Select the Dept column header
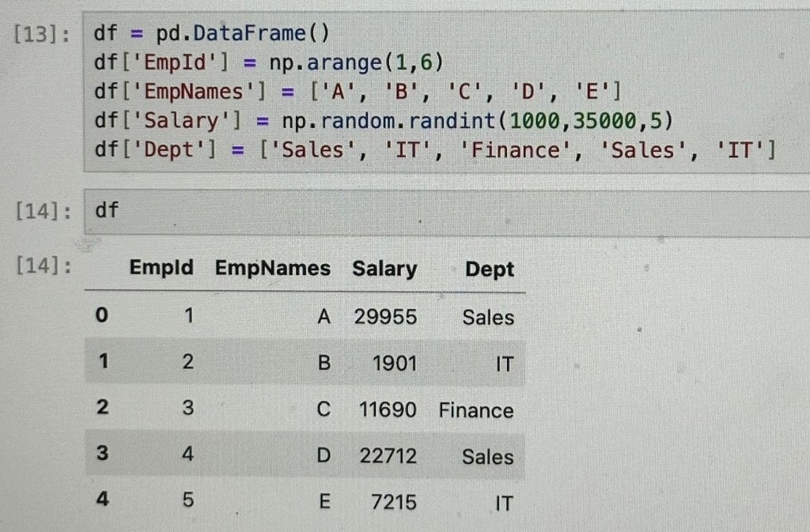The image size is (810, 532). coord(489,270)
